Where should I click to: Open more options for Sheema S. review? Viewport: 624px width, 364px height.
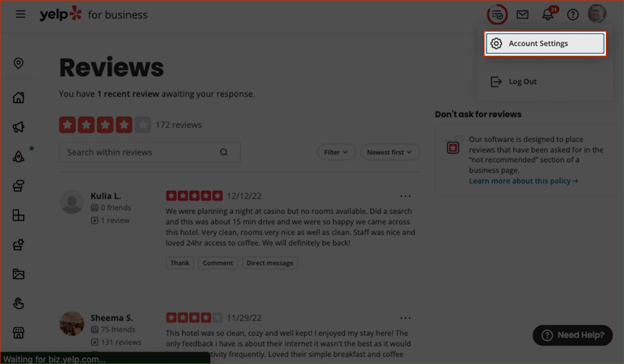pyautogui.click(x=406, y=318)
